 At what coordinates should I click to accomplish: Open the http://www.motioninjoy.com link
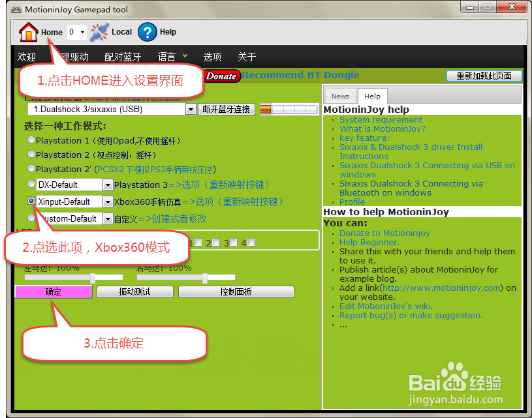click(x=441, y=288)
